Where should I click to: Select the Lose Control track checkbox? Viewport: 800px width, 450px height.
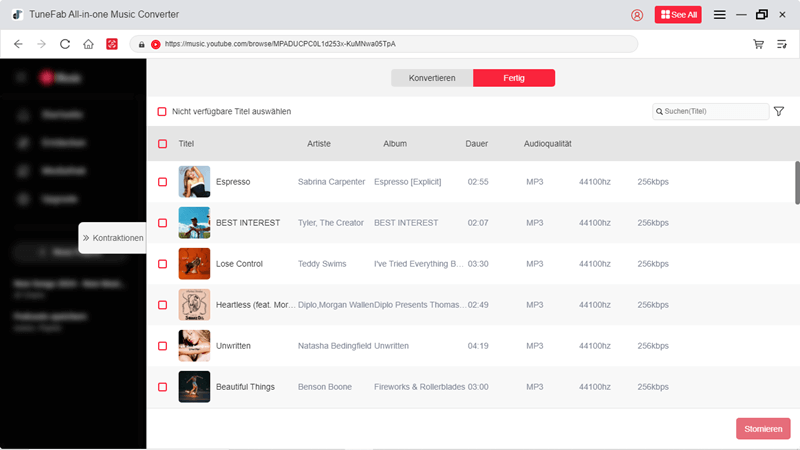point(162,264)
